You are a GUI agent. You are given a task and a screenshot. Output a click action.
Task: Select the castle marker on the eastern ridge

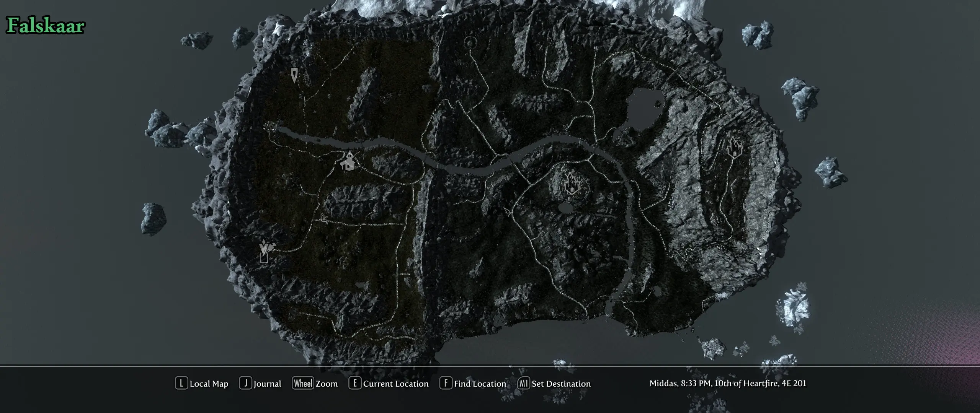[x=735, y=147]
